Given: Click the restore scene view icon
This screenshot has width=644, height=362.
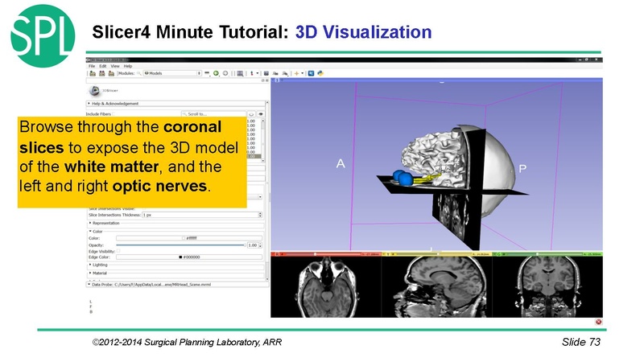Looking at the screenshot, I should [x=285, y=73].
